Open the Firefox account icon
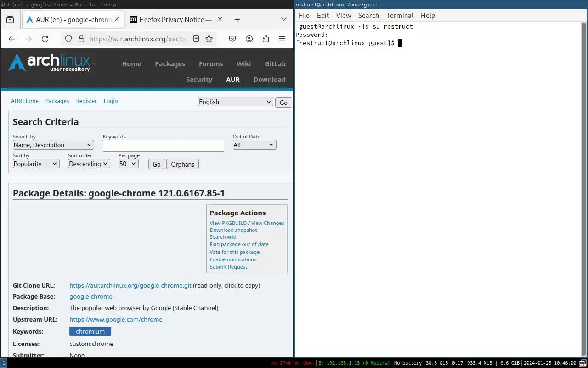Viewport: 588px width, 368px height. pyautogui.click(x=249, y=39)
